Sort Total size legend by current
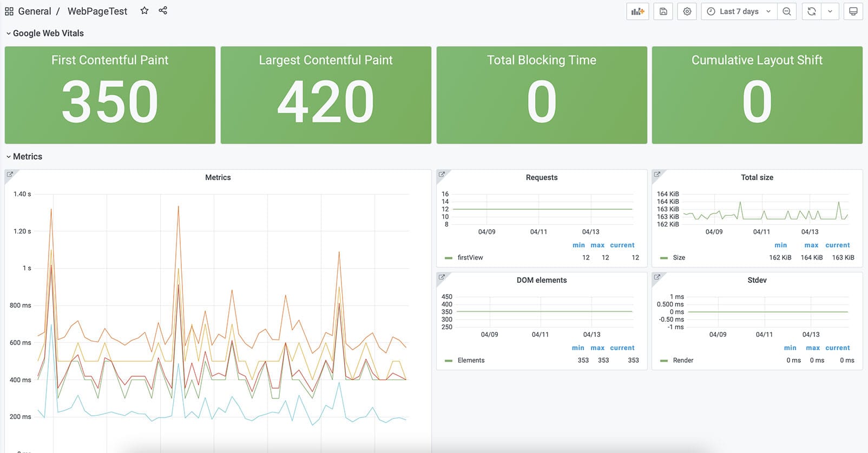 click(838, 245)
